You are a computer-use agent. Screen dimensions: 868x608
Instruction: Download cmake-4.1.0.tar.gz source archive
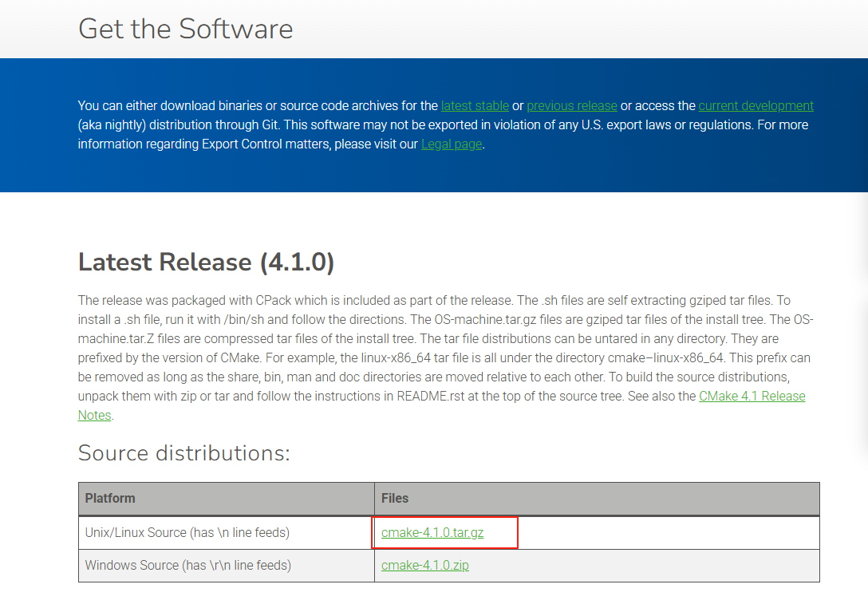432,533
